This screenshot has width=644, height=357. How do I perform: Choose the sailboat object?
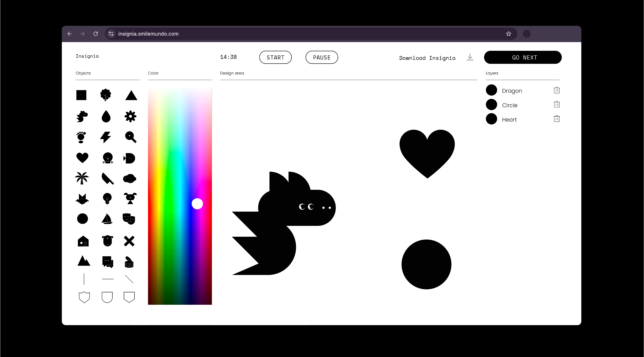point(107,219)
